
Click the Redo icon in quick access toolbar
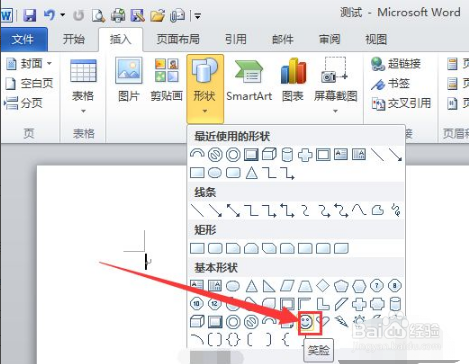point(78,15)
